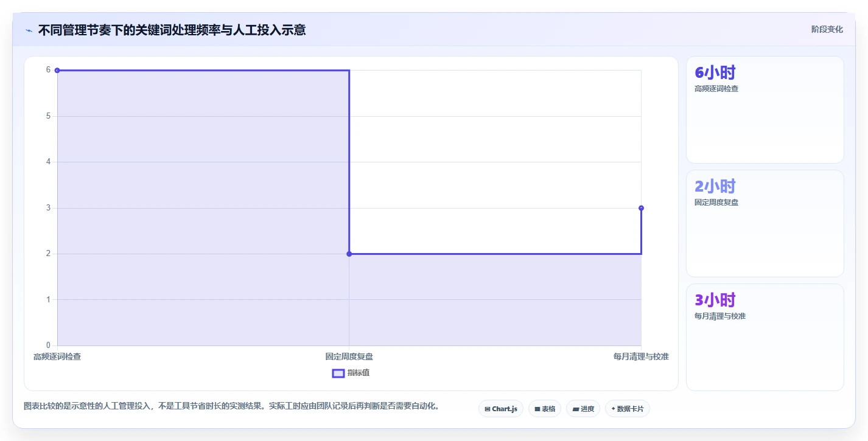Viewport: 868px width, 441px height.
Task: Toggle the 指标值 legend swatch
Action: point(338,373)
